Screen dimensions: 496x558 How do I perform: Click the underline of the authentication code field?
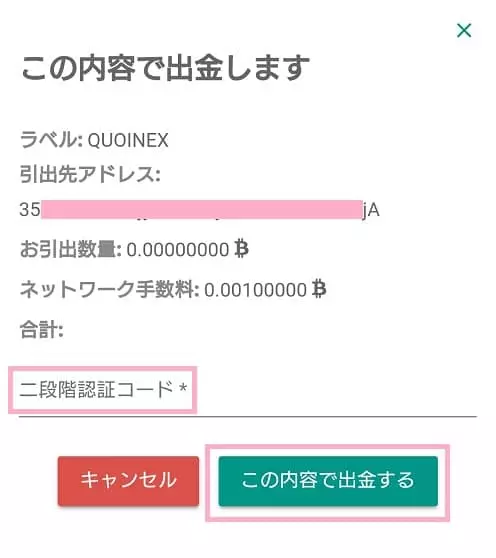(x=248, y=416)
